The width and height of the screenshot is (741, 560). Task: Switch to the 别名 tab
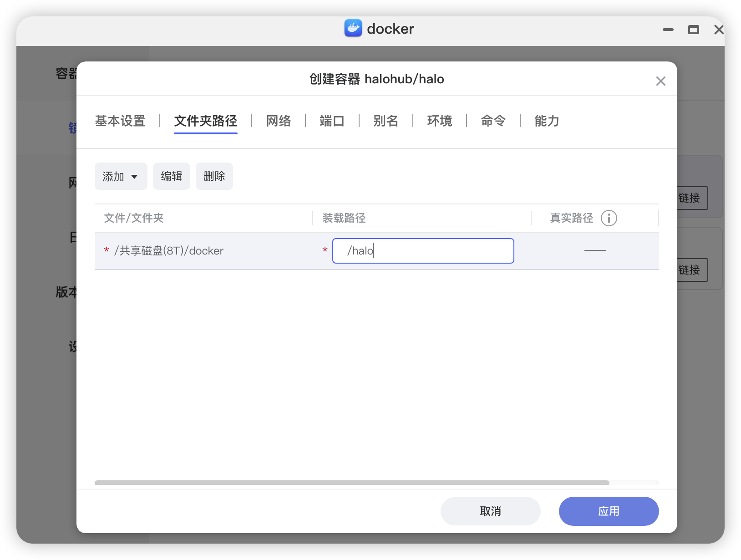[386, 121]
